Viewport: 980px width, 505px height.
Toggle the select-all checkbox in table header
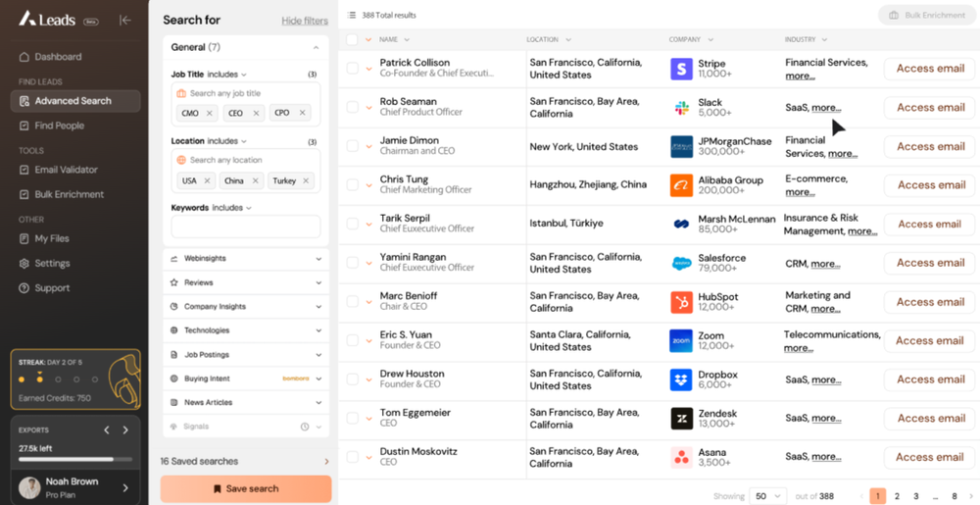[352, 39]
